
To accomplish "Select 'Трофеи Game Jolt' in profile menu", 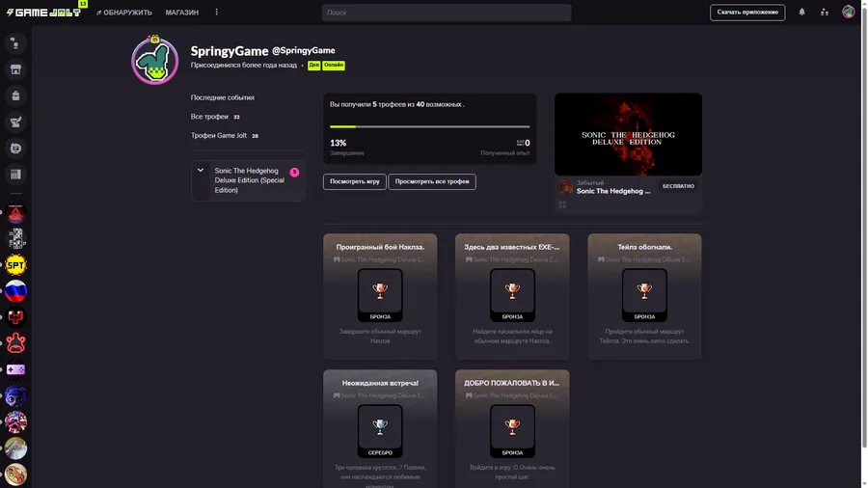I will coord(225,136).
